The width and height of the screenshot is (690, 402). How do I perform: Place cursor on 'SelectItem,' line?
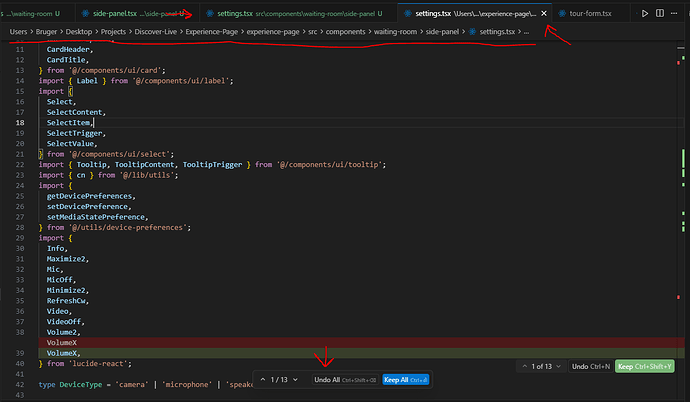70,123
